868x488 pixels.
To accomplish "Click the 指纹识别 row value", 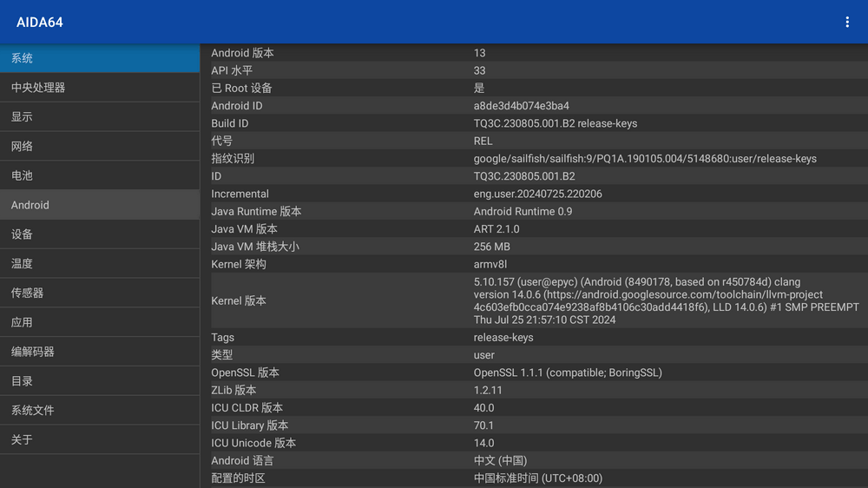I will [x=644, y=159].
